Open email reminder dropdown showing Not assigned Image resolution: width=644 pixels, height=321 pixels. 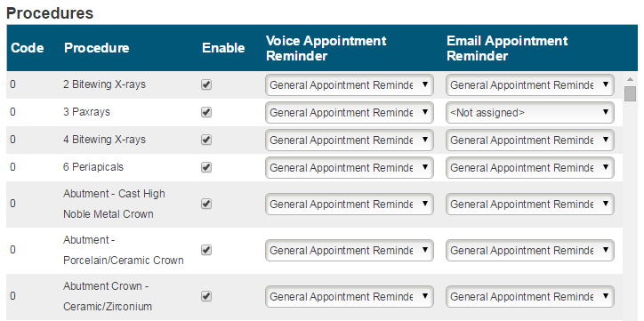pos(530,112)
